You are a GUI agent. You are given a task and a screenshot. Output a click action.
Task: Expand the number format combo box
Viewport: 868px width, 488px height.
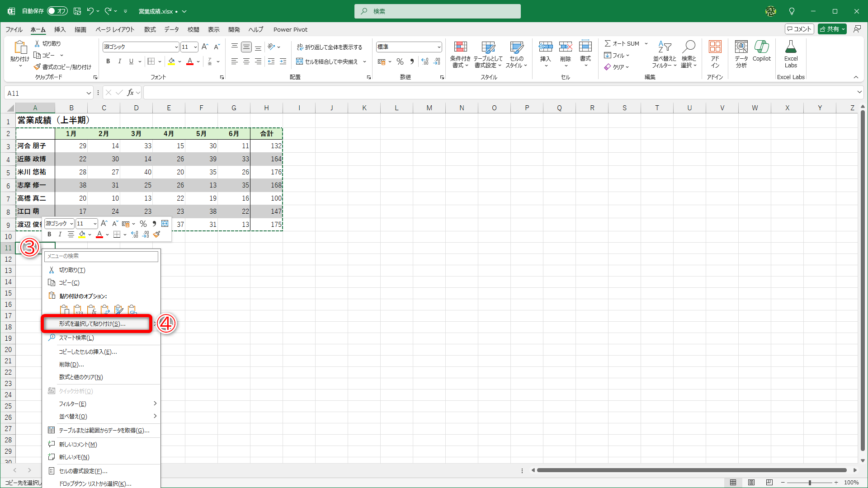click(439, 47)
